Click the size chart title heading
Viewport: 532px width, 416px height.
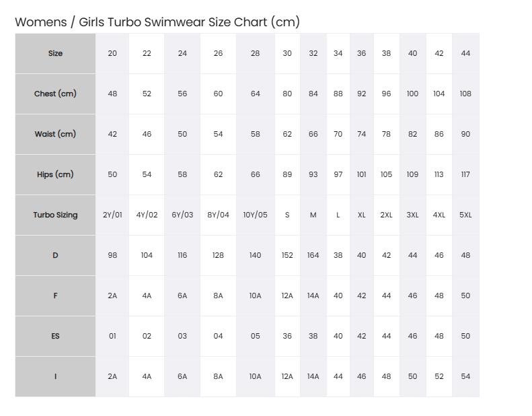click(x=157, y=22)
